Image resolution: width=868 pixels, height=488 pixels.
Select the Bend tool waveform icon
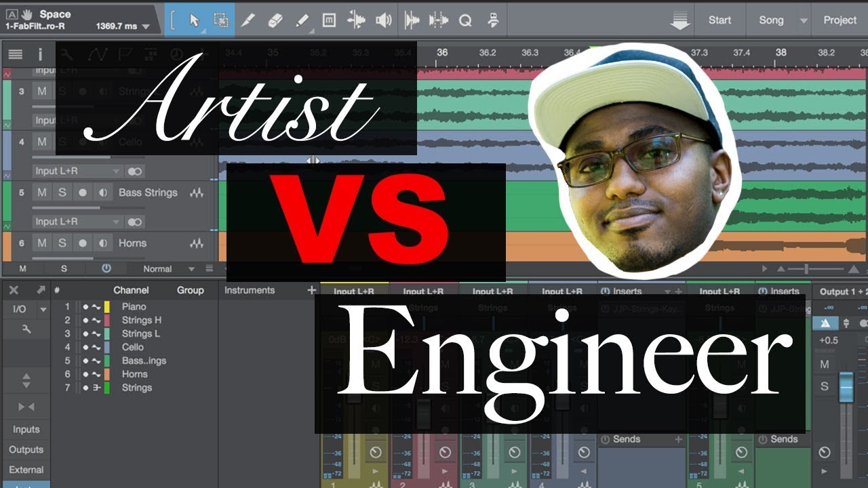point(356,20)
